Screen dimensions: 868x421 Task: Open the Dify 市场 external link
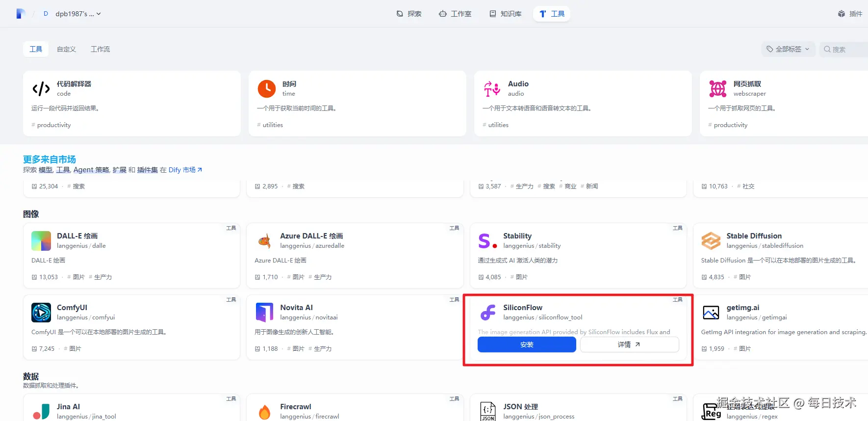click(x=185, y=170)
